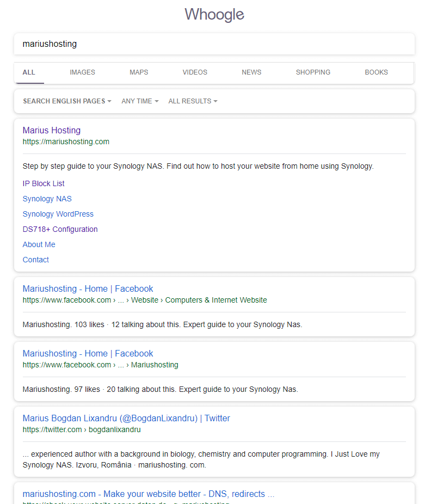This screenshot has width=425, height=504.
Task: Switch to the Books tab
Action: pyautogui.click(x=376, y=72)
